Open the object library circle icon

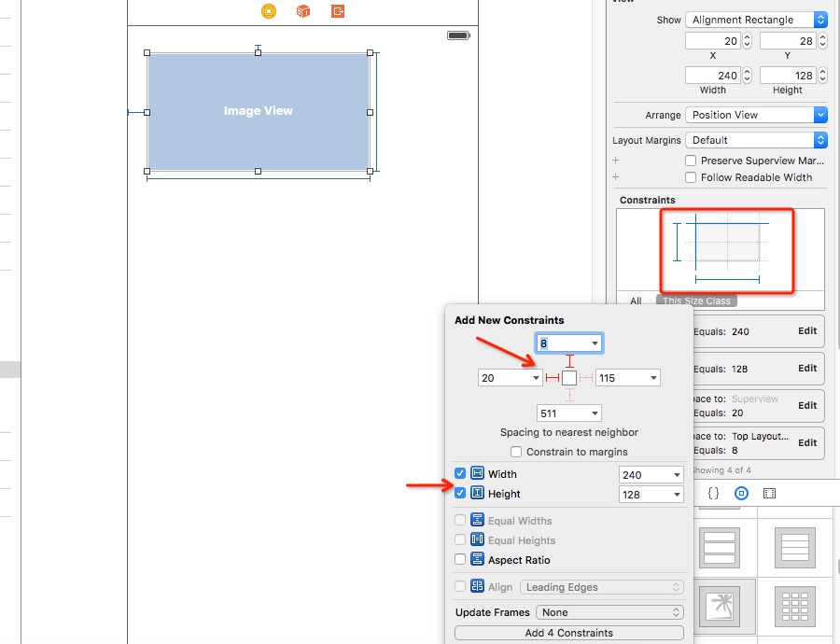[x=741, y=493]
